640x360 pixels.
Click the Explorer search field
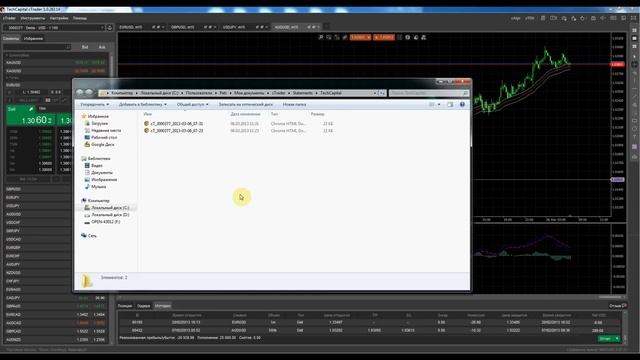(429, 93)
